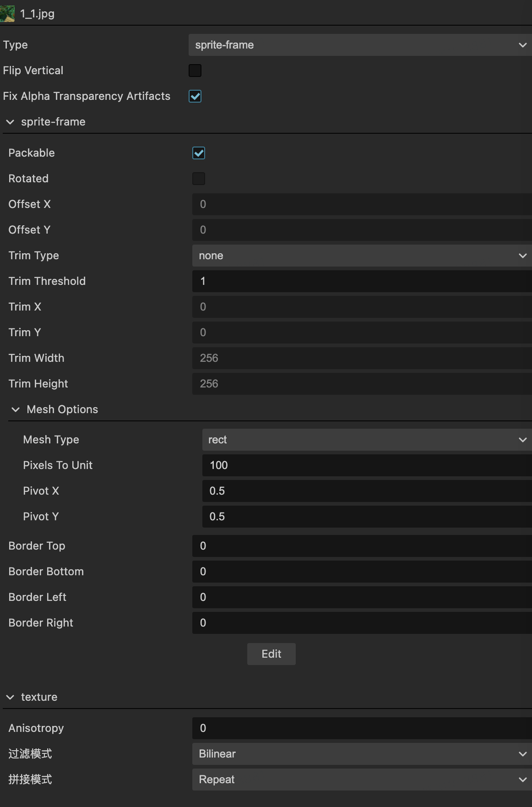This screenshot has width=532, height=807.
Task: Click the Trim Threshold input field
Action: tap(362, 281)
